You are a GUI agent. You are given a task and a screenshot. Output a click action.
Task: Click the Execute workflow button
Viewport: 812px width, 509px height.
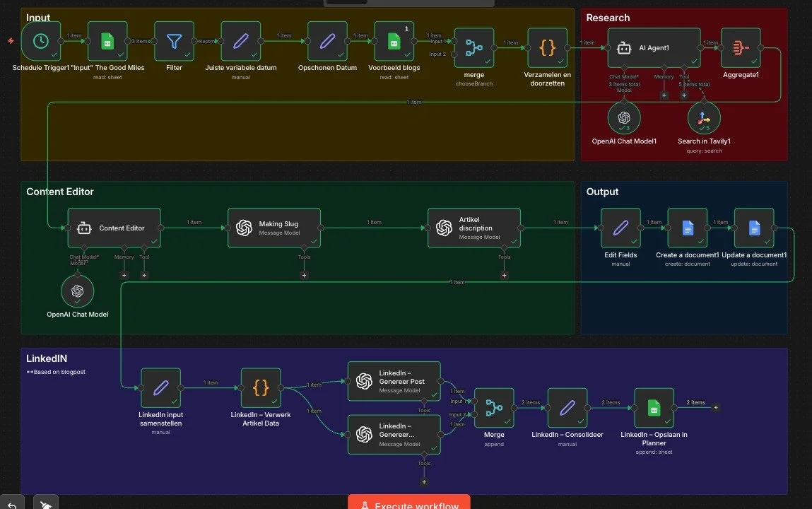coord(408,504)
